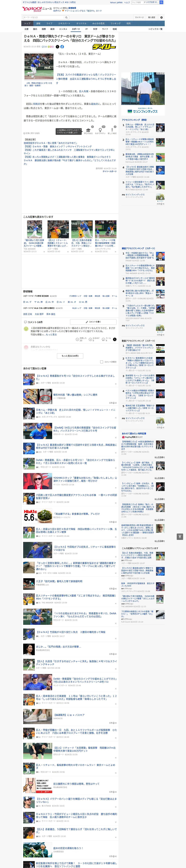The image size is (186, 868).
Task: Share the article on Facebook
Action: pyautogui.click(x=62, y=47)
